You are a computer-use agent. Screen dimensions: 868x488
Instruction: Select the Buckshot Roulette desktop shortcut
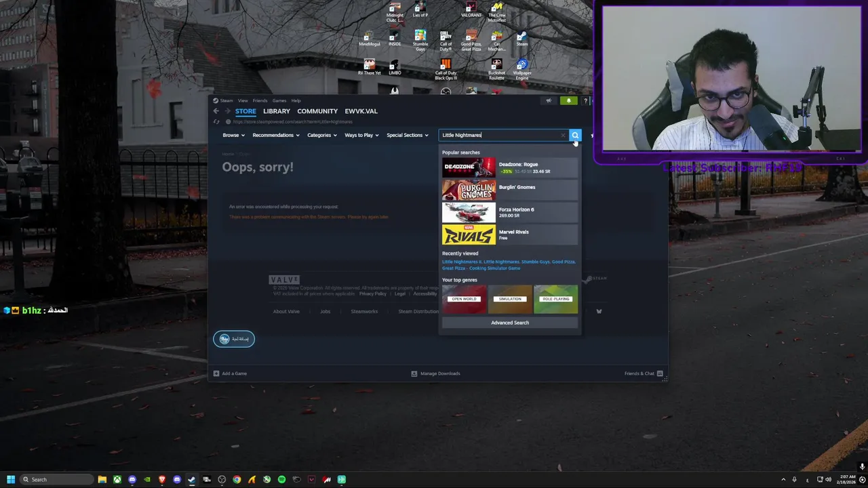click(x=496, y=70)
